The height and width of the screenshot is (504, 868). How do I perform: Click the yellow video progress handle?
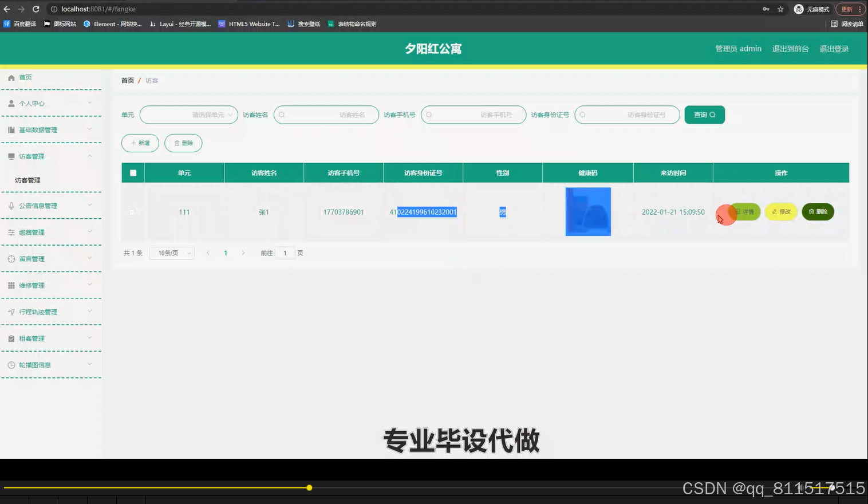tap(309, 488)
